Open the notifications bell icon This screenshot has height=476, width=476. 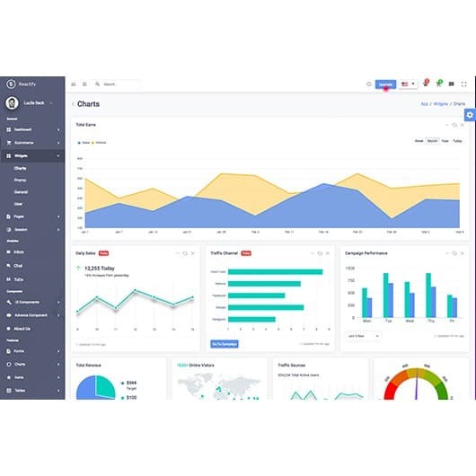pyautogui.click(x=426, y=84)
